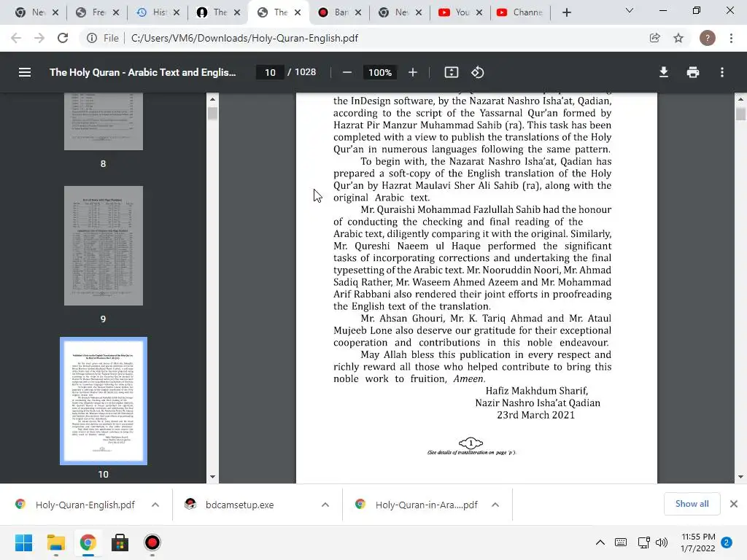This screenshot has width=747, height=560.
Task: Open Chrome three-dot menu
Action: [x=731, y=38]
